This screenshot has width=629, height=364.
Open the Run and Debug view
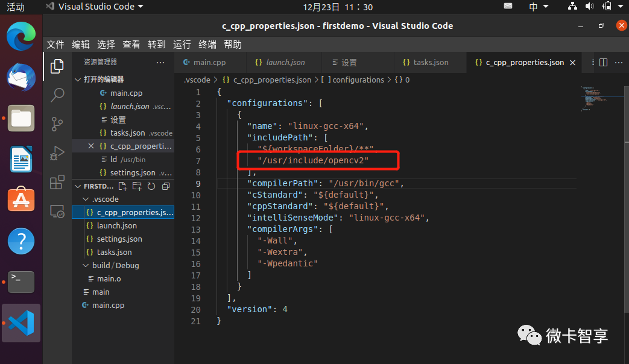pos(57,152)
